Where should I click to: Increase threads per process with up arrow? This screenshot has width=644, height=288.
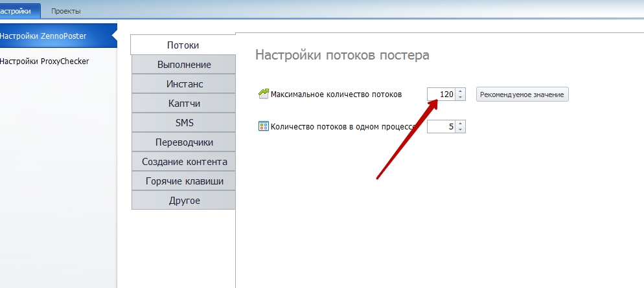click(461, 124)
